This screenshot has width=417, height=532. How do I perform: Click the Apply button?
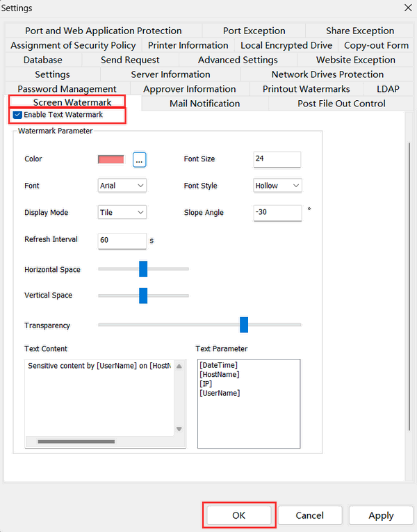[x=381, y=515]
